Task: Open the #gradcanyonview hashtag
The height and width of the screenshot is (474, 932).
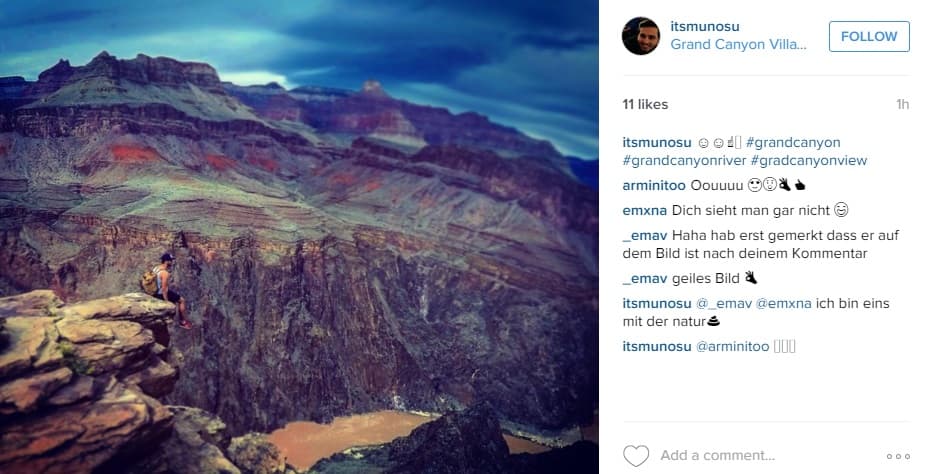Action: pos(809,161)
